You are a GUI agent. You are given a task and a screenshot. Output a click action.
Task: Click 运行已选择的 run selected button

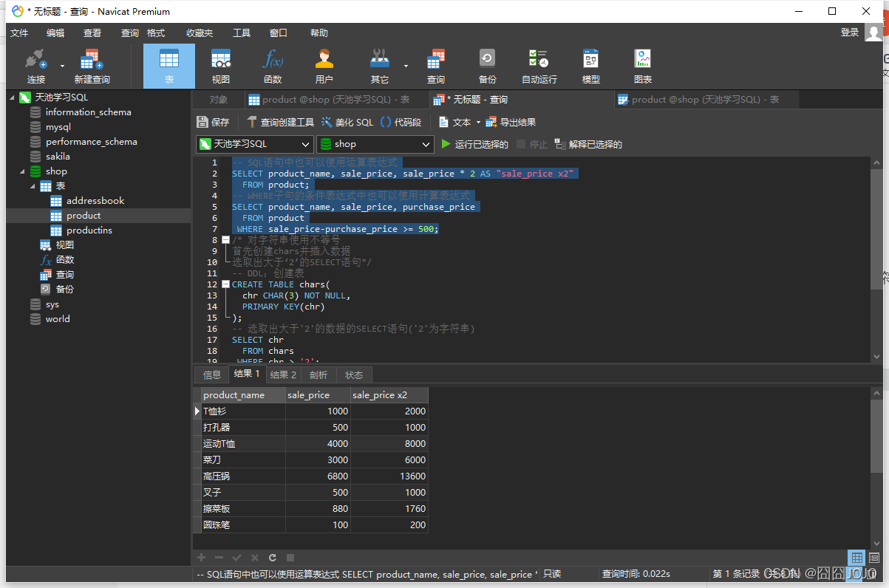474,145
